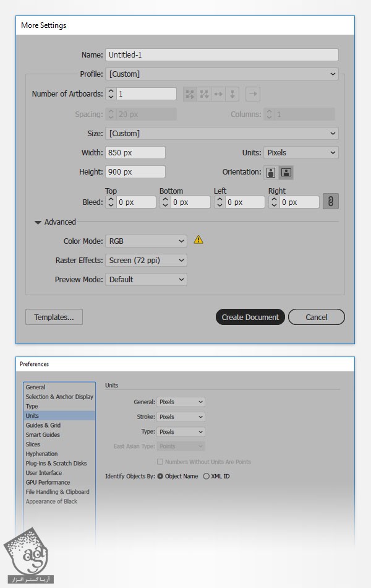Select the Object Name radio button
The width and height of the screenshot is (371, 588).
(x=160, y=477)
